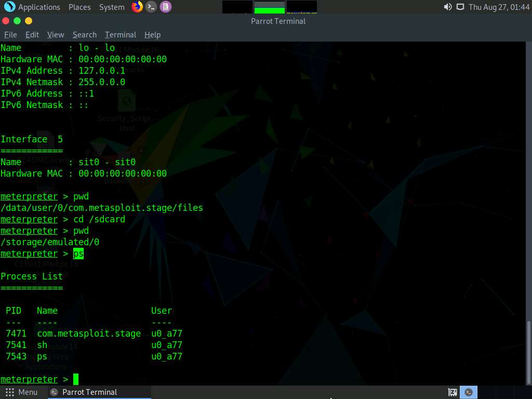The width and height of the screenshot is (532, 399).
Task: Open the terminal launcher on the top panel
Action: pyautogui.click(x=150, y=7)
